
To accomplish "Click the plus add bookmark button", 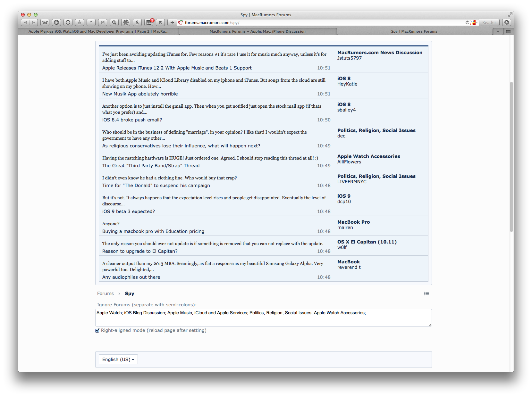I will [172, 22].
